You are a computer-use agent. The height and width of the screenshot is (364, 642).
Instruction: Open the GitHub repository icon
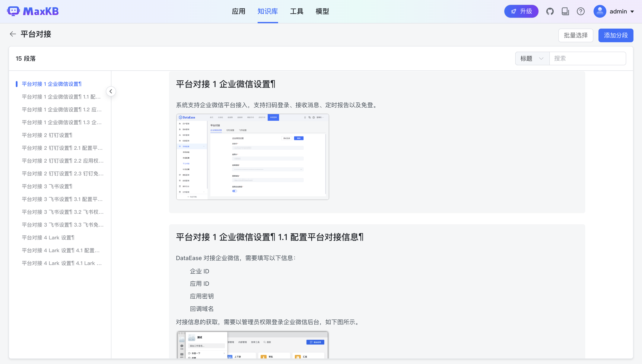(x=550, y=11)
